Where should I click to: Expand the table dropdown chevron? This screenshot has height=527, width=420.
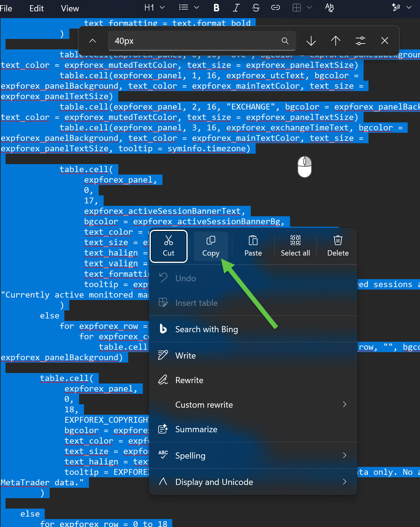309,8
